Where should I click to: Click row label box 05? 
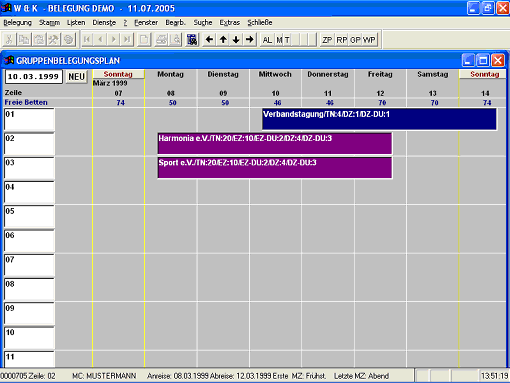click(29, 216)
